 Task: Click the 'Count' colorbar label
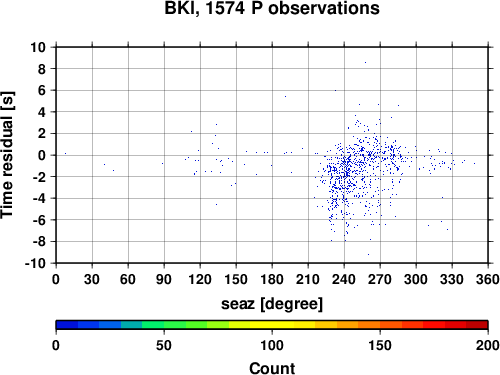272,368
